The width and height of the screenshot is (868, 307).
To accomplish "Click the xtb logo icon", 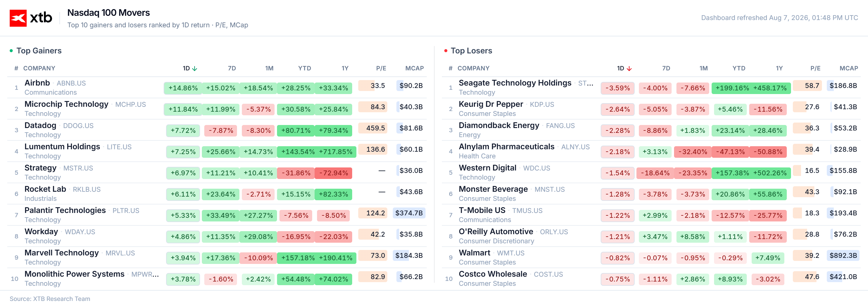I will (x=18, y=18).
